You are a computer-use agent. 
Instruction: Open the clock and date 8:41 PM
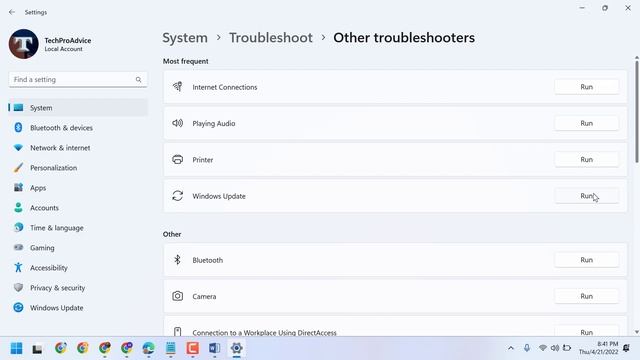coord(598,348)
